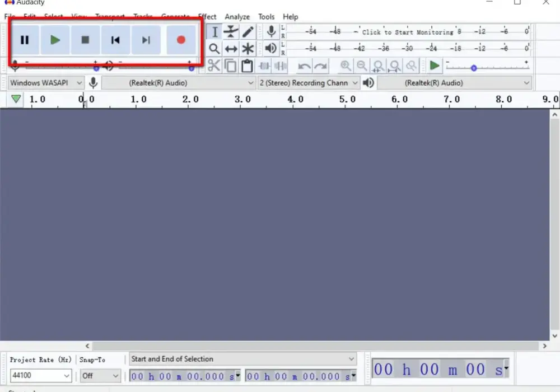
Task: Select the Selection (I-beam) tool
Action: [214, 32]
